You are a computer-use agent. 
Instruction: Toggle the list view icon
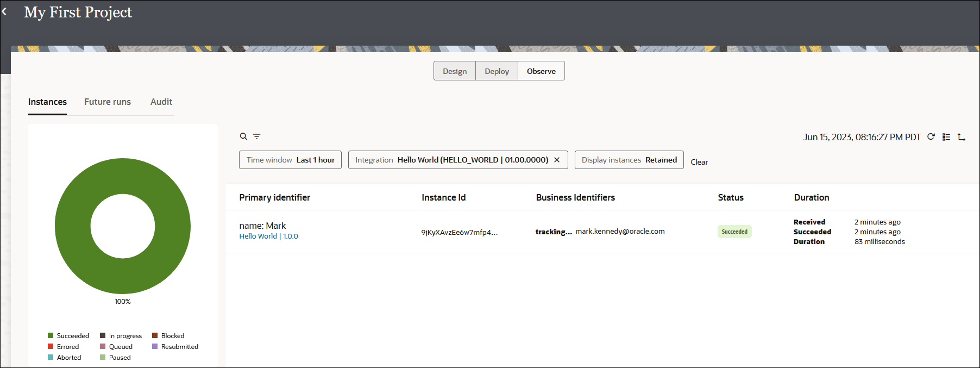click(946, 137)
